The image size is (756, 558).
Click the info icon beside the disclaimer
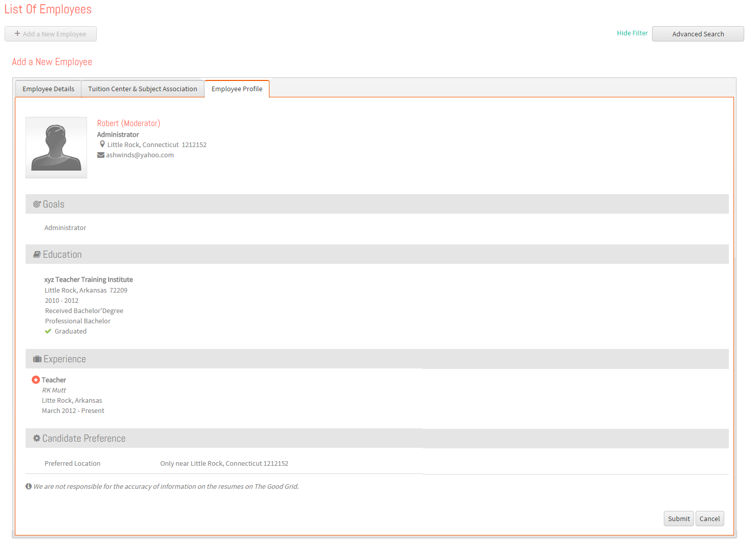(x=29, y=486)
